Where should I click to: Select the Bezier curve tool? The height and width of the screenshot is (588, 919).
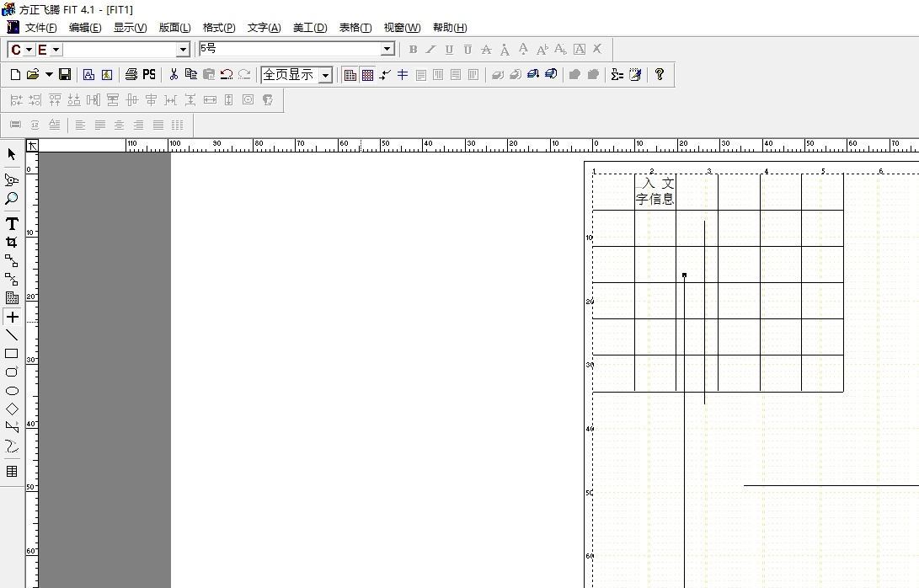(12, 446)
